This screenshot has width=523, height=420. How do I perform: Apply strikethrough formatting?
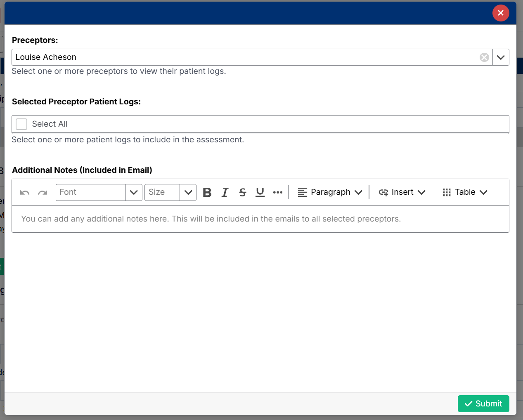tap(243, 192)
